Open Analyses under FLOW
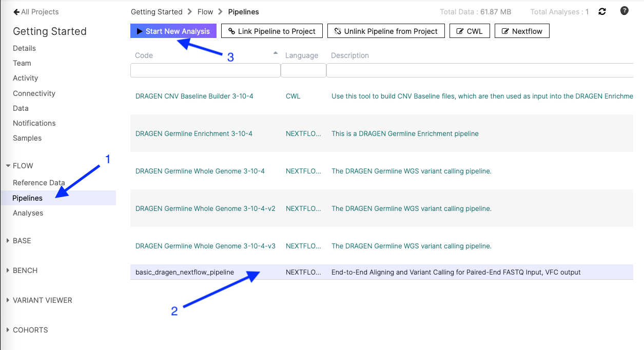The width and height of the screenshot is (644, 350). coord(28,213)
